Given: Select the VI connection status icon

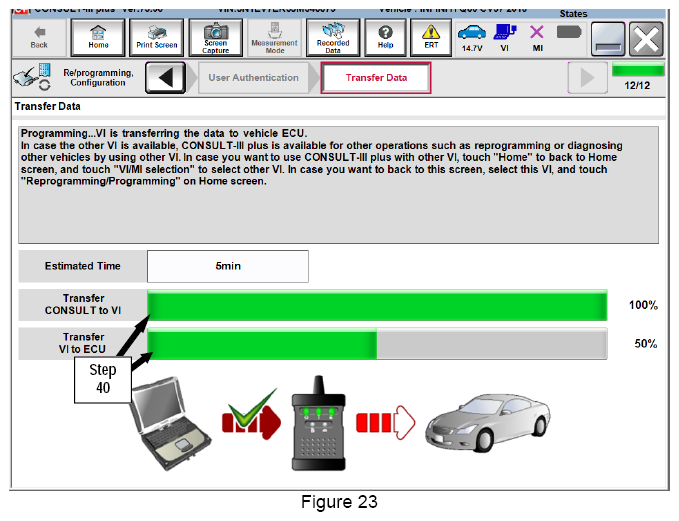Looking at the screenshot, I should (x=505, y=38).
